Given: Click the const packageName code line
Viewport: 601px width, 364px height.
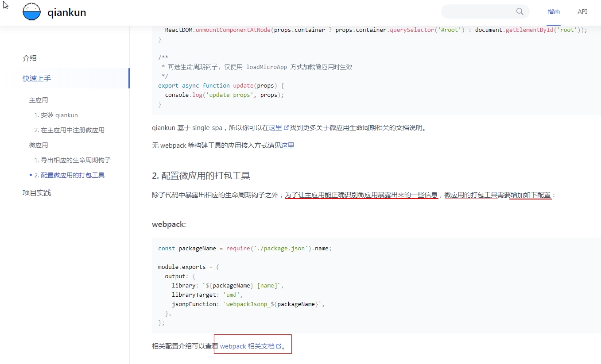Looking at the screenshot, I should coord(245,248).
